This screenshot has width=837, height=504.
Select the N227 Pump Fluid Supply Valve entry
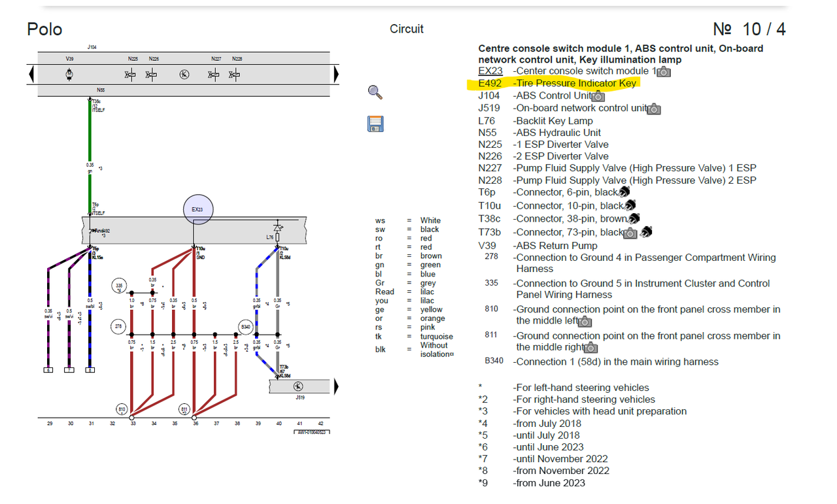pos(617,168)
